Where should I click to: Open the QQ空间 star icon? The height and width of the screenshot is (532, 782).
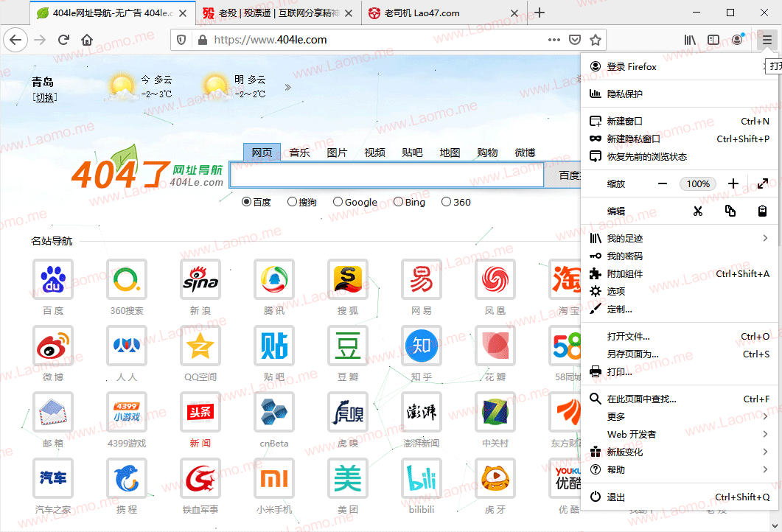click(x=200, y=346)
